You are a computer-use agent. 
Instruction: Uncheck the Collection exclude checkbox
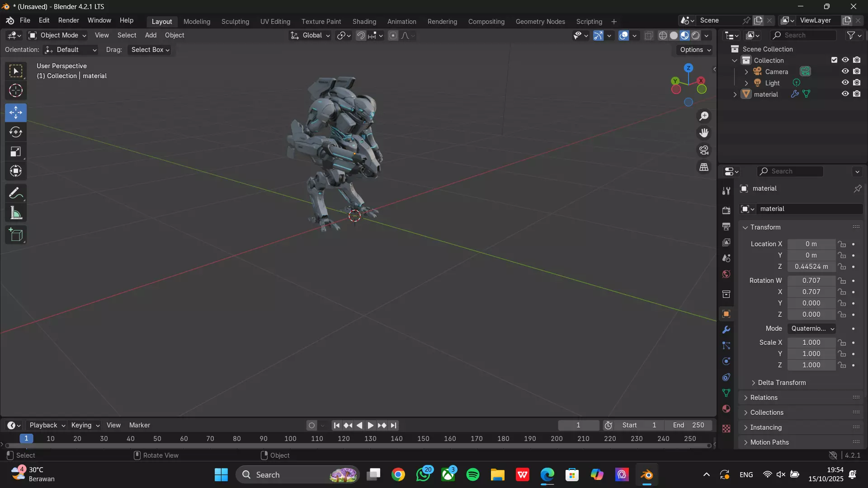pyautogui.click(x=834, y=60)
